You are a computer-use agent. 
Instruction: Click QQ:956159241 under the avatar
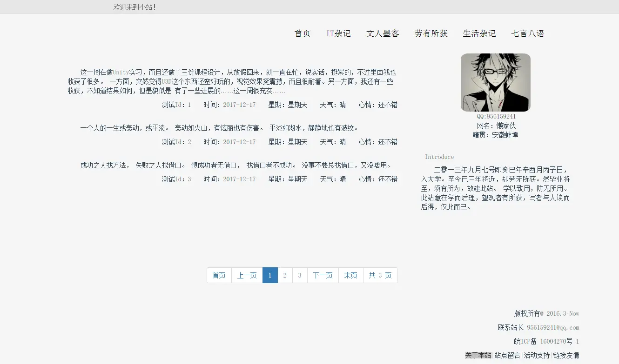[496, 116]
